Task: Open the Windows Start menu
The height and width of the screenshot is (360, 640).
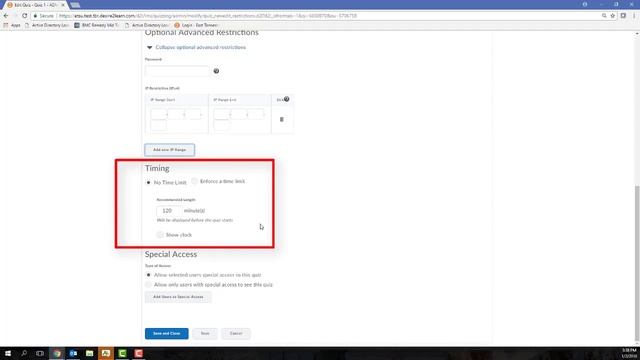Action: [x=8, y=353]
